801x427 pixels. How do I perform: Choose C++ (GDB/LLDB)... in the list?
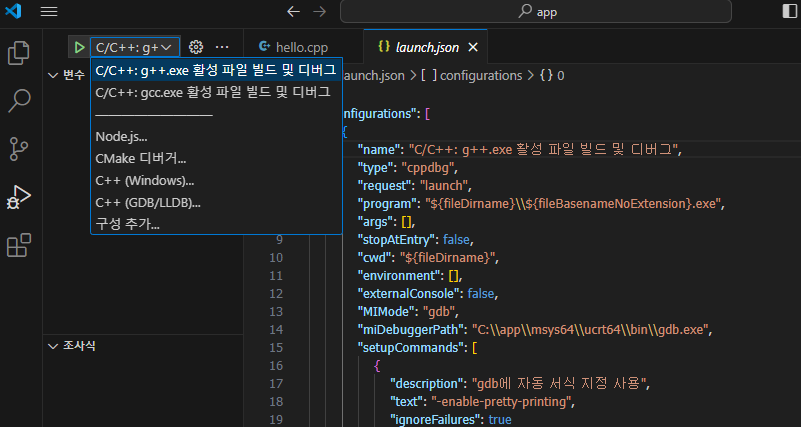[x=216, y=202]
